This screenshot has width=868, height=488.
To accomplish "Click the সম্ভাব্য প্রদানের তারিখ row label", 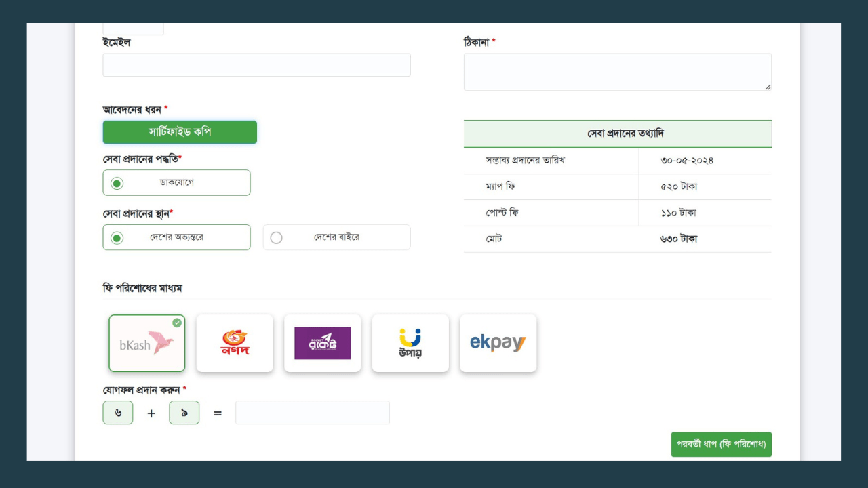I will click(x=526, y=161).
